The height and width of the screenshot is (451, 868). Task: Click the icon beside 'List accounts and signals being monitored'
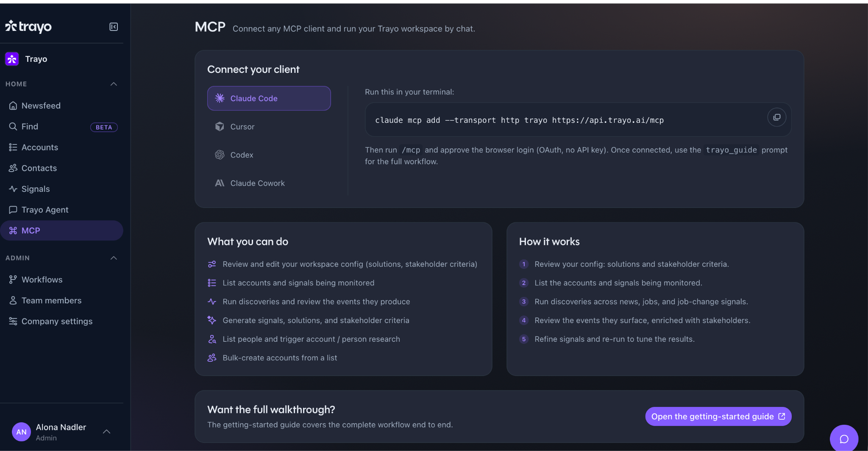[212, 283]
